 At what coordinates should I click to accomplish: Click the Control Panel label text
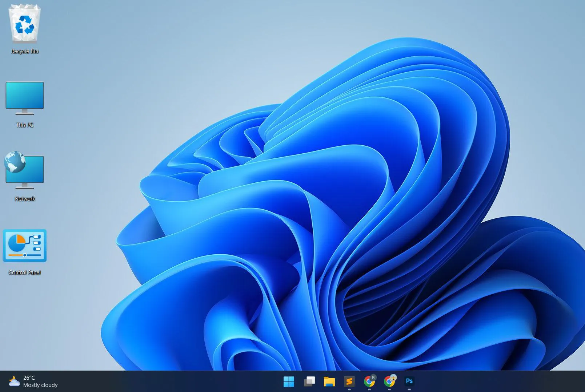tap(25, 272)
